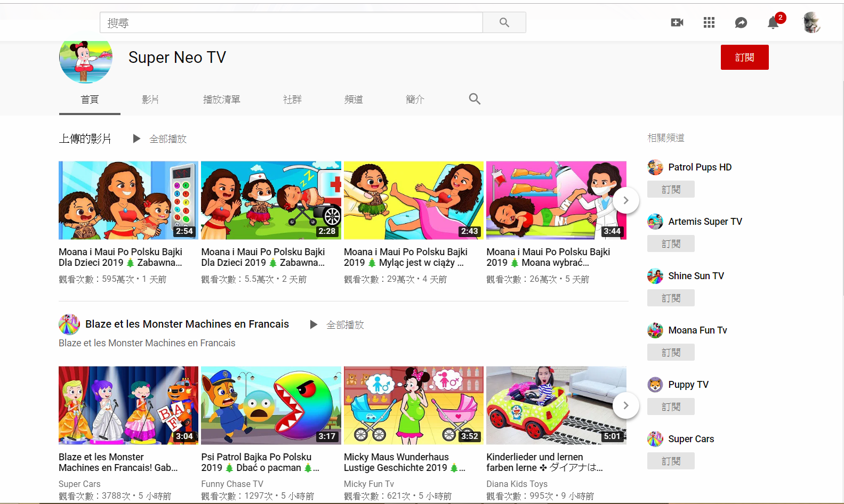Click Super Cars uploader name under Blaze video
Image resolution: width=844 pixels, height=504 pixels.
pyautogui.click(x=79, y=484)
